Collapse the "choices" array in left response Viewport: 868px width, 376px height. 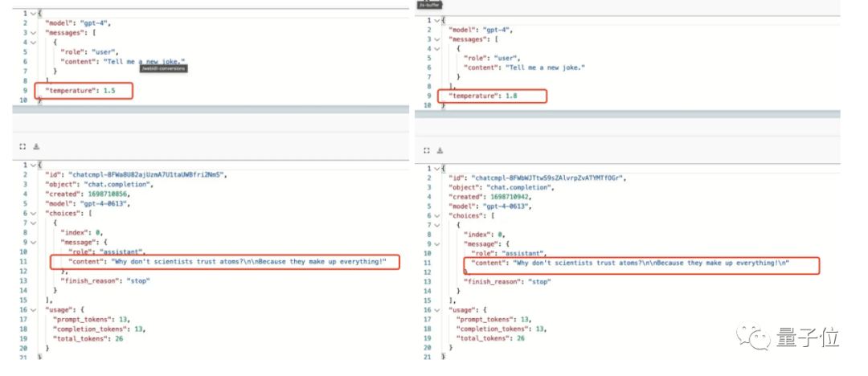click(x=32, y=213)
